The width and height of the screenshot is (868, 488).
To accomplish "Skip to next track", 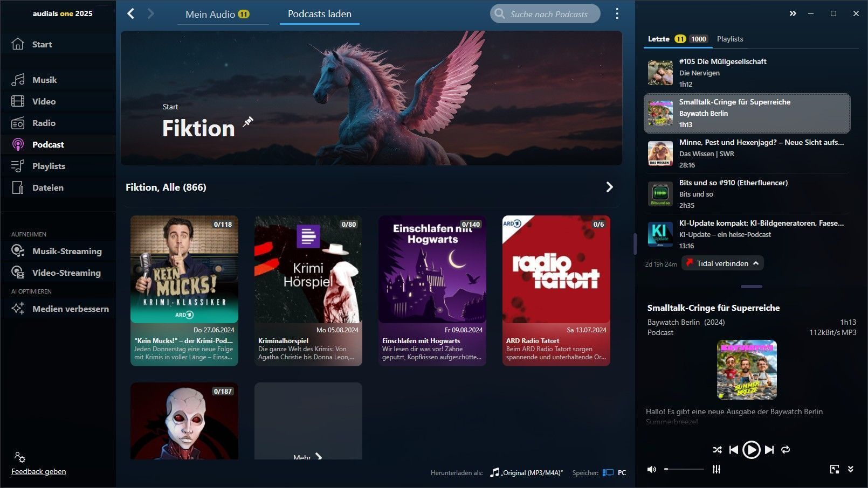I will pos(769,450).
